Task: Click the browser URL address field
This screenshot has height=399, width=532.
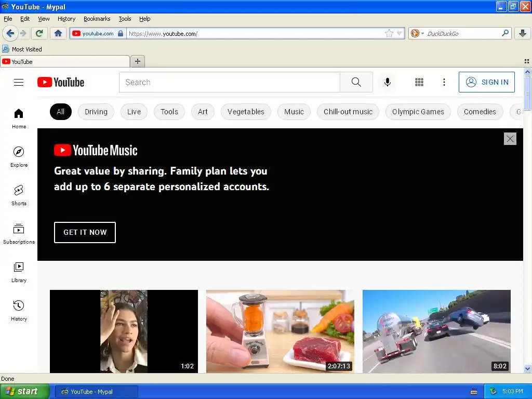Action: point(256,33)
